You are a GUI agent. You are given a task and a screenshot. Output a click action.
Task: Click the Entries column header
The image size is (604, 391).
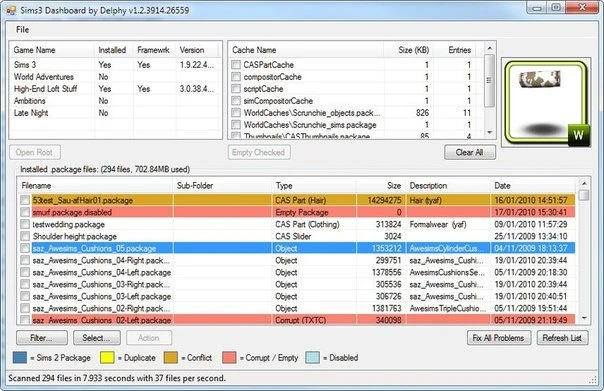[x=454, y=50]
